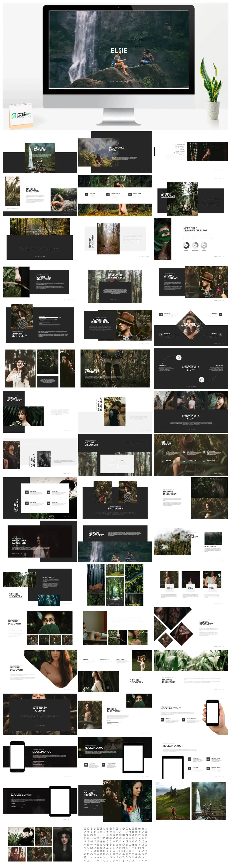Click the briefcase icon below Traveller

[x=201, y=380]
